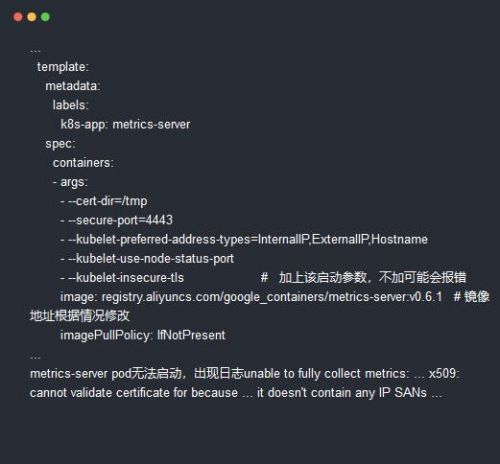Select the k8s-app: metrics-server line

coord(125,125)
